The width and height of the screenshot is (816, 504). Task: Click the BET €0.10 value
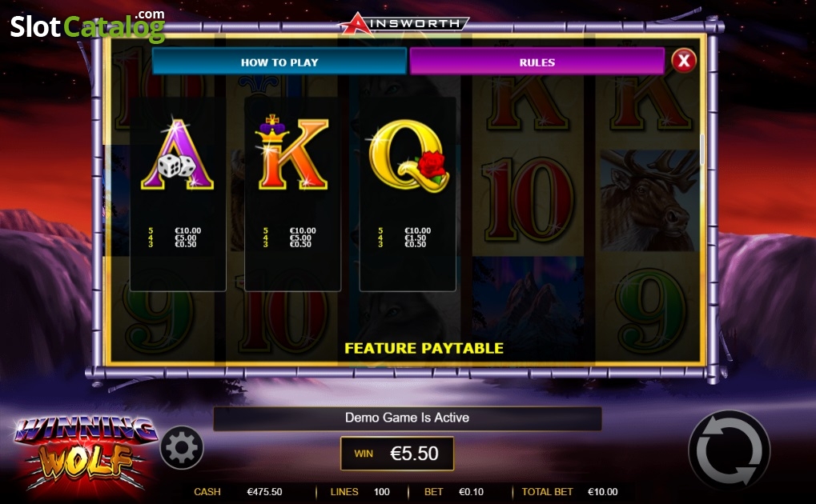[x=471, y=491]
